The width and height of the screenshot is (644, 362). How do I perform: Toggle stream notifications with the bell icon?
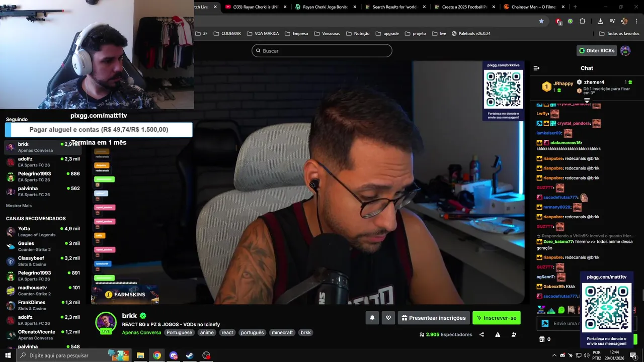(x=372, y=318)
